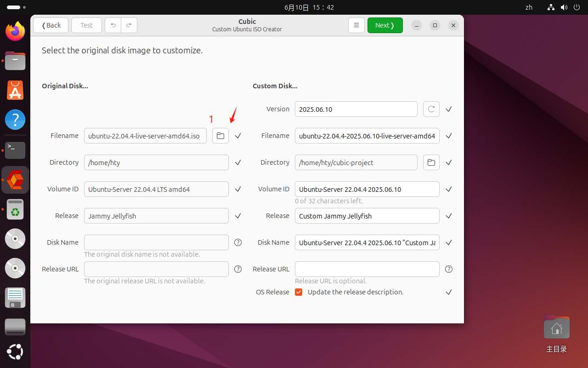The image size is (588, 368).
Task: Open network status in top bar
Action: [551, 7]
